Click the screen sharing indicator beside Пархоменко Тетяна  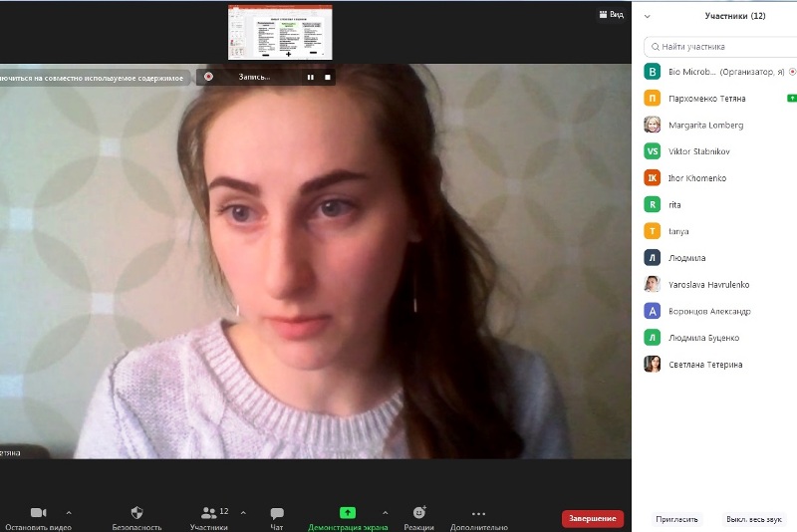[792, 98]
